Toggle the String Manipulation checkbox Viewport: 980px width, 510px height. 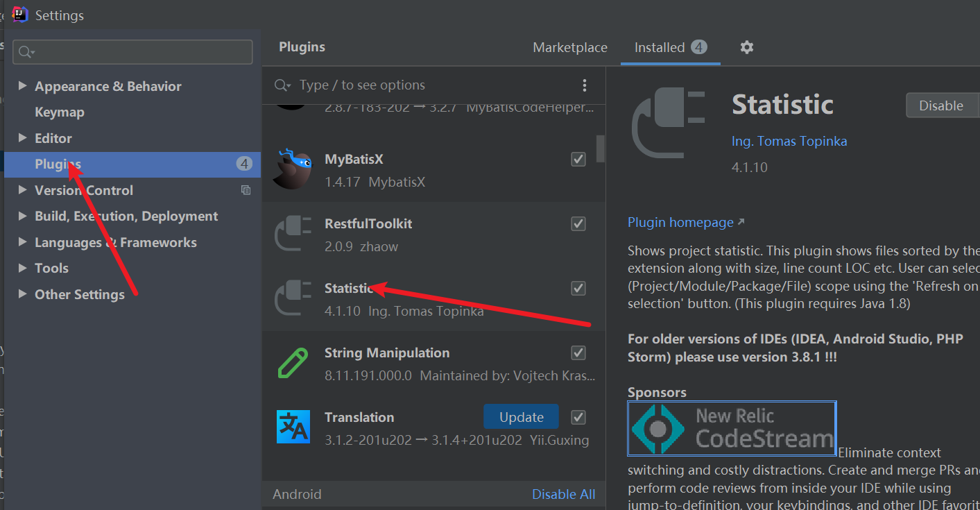(x=578, y=353)
